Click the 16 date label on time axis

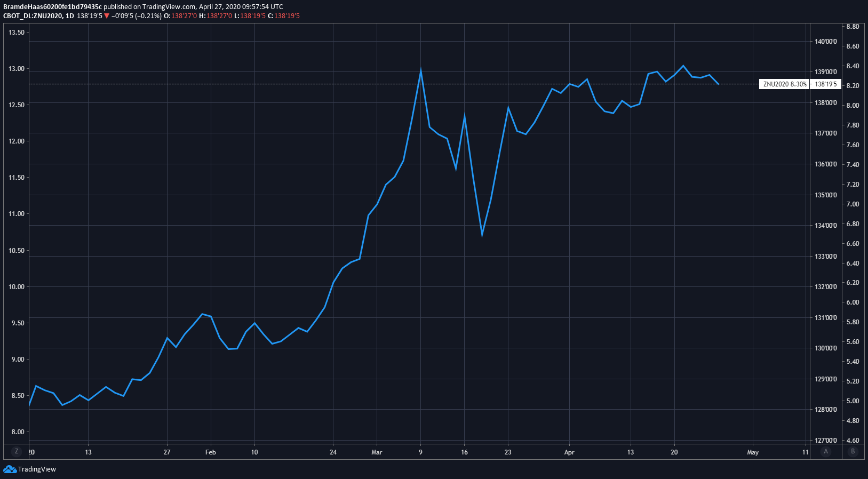coord(464,452)
